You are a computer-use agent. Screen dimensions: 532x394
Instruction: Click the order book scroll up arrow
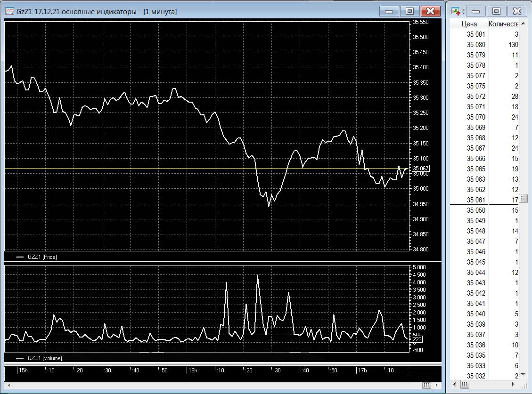click(523, 24)
